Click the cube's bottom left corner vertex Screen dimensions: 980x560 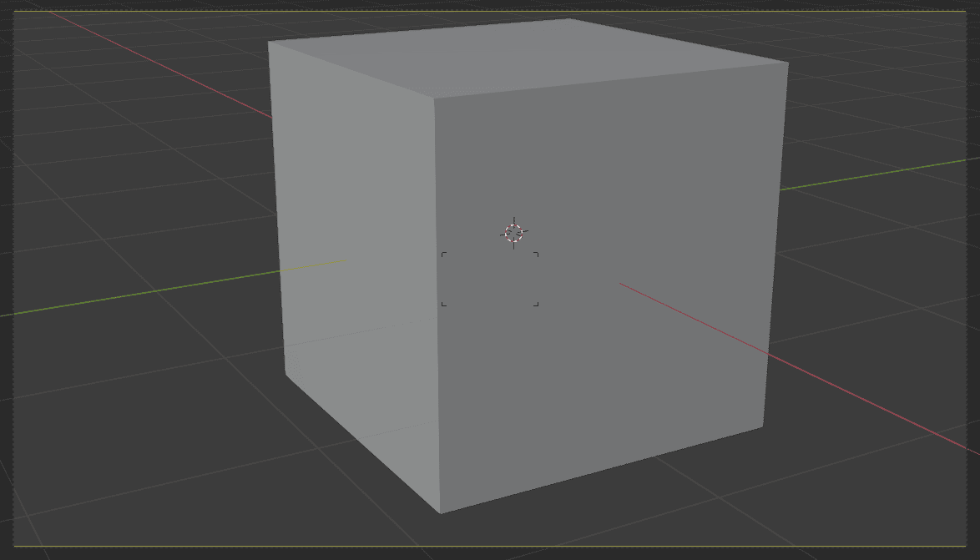pyautogui.click(x=285, y=373)
